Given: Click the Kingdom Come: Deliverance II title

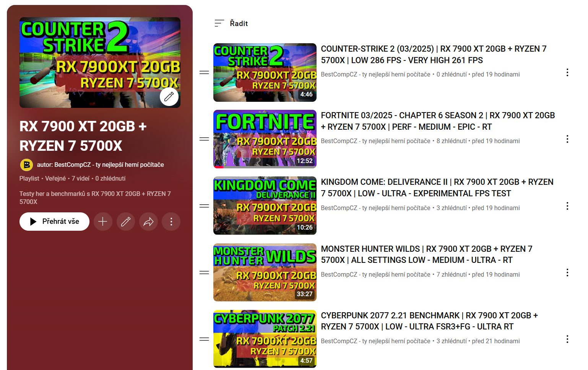Looking at the screenshot, I should pos(437,187).
